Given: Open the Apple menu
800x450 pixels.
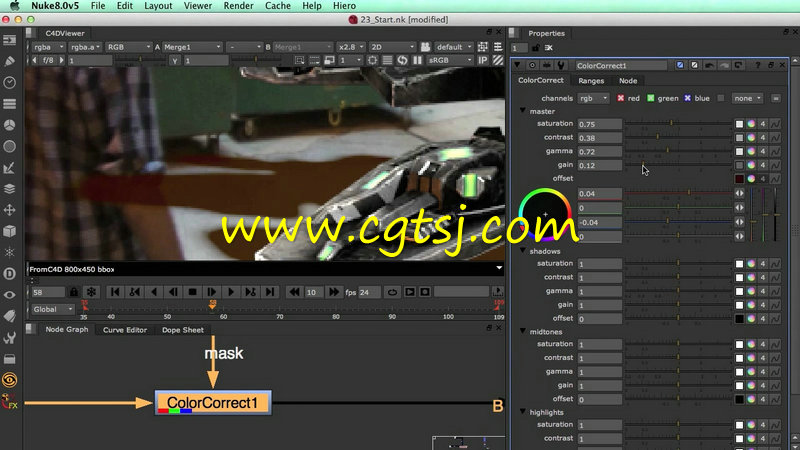Looking at the screenshot, I should click(x=14, y=6).
